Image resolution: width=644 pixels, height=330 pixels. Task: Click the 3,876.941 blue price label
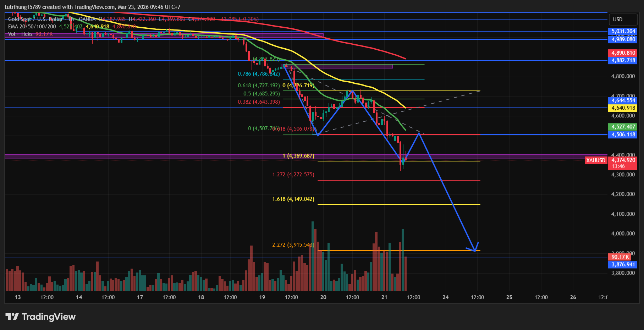(623, 264)
